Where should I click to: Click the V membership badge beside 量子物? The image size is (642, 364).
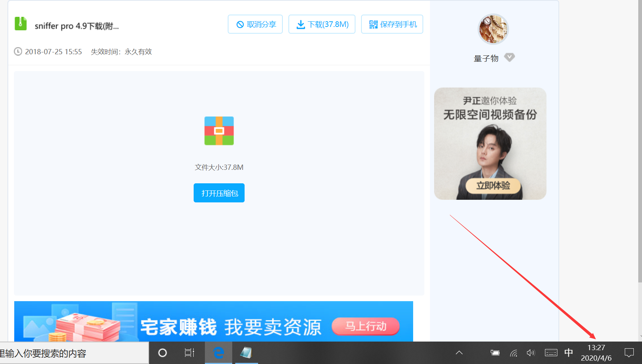509,57
